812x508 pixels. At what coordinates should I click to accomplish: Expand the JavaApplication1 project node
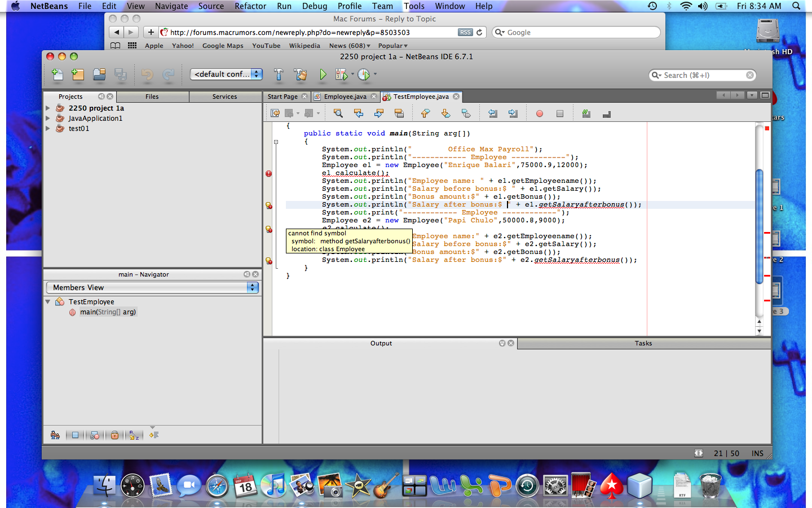point(48,118)
